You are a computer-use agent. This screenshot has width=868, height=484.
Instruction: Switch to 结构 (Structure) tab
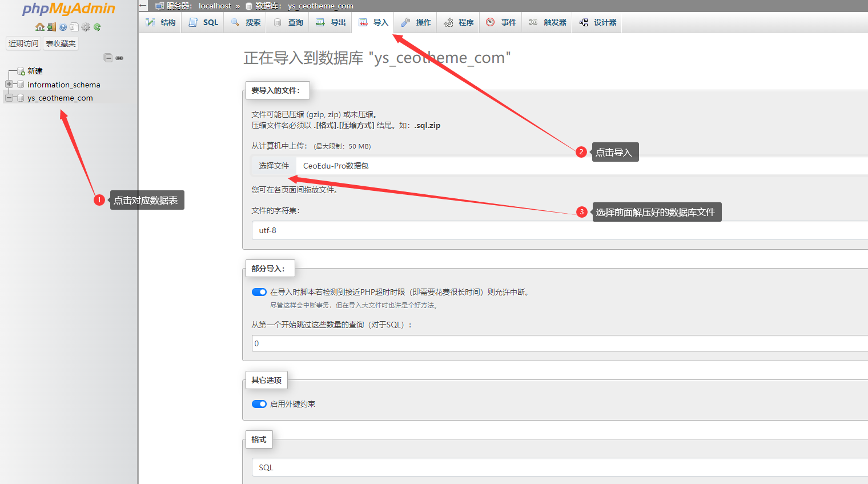point(160,22)
